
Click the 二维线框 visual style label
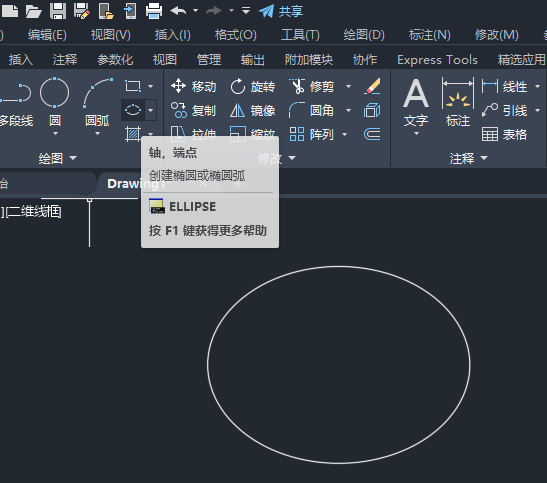tap(34, 212)
